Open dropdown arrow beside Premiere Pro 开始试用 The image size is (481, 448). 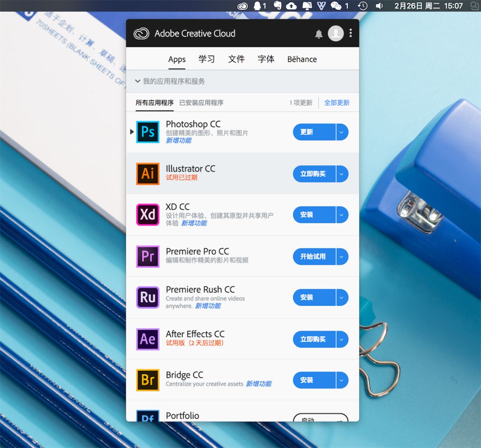[x=342, y=257]
